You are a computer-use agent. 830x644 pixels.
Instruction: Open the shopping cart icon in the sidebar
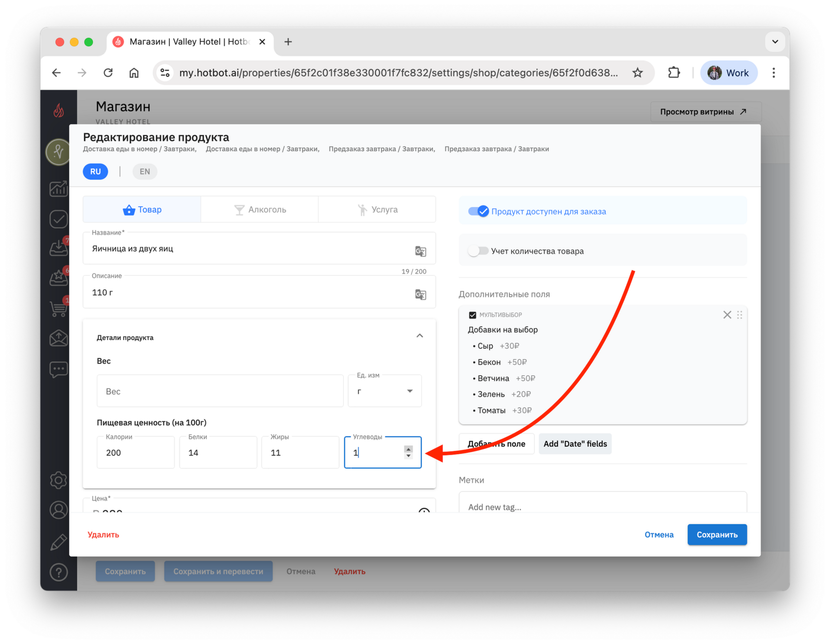[x=58, y=308]
